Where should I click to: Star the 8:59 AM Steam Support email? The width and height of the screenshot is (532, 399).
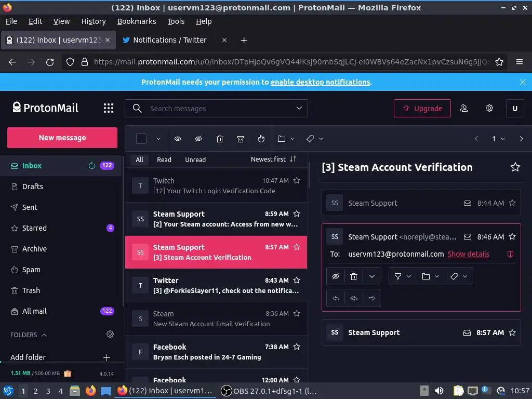point(297,214)
